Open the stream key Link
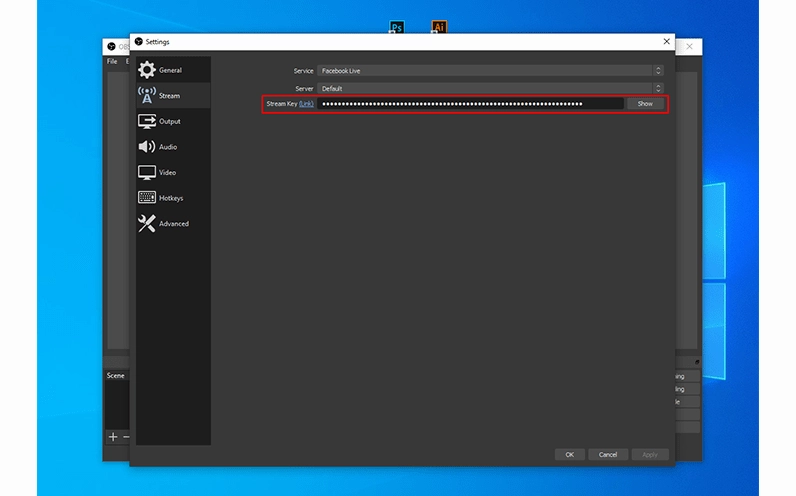Viewport: 796px width, 496px height. coord(306,104)
